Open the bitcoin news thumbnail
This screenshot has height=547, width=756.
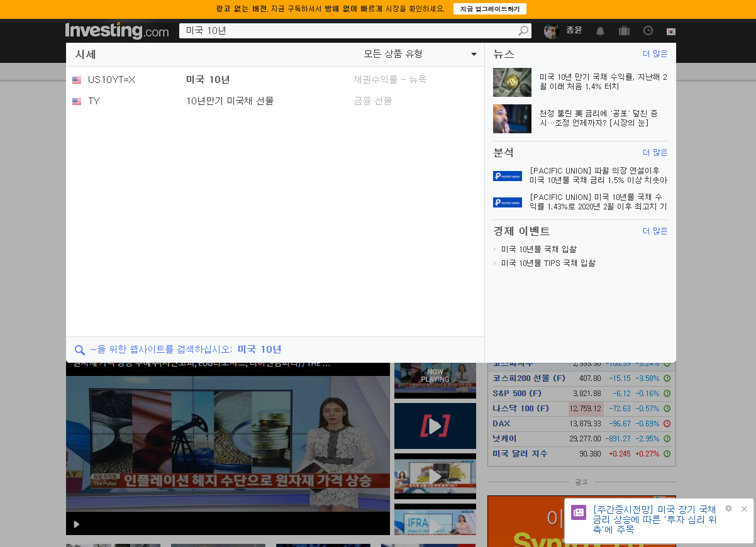[x=512, y=82]
